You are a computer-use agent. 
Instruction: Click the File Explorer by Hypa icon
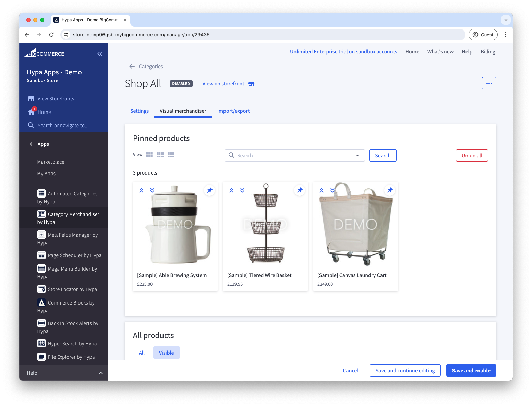click(x=41, y=357)
